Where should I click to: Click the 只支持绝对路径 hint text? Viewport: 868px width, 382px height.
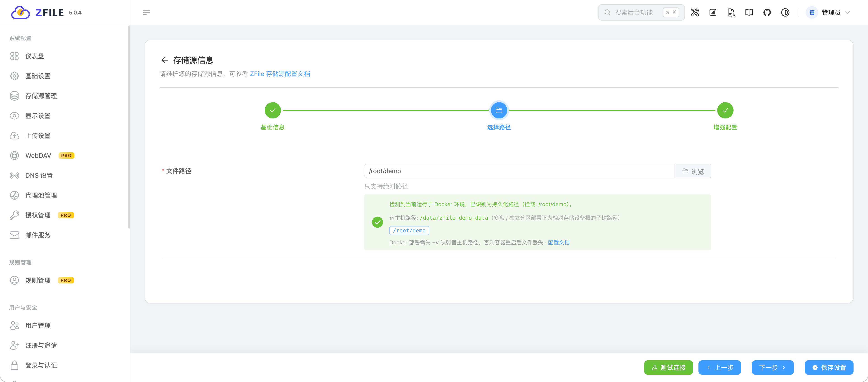[x=386, y=186]
